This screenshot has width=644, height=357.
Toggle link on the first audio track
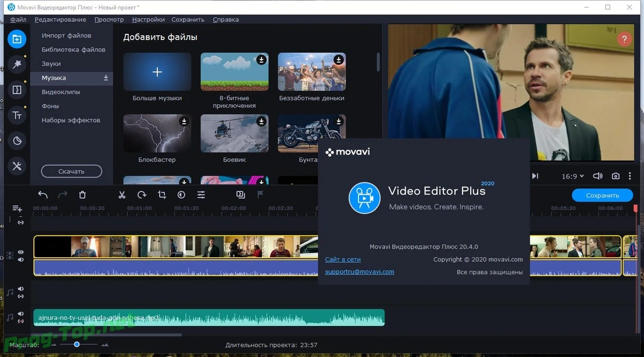[20, 296]
